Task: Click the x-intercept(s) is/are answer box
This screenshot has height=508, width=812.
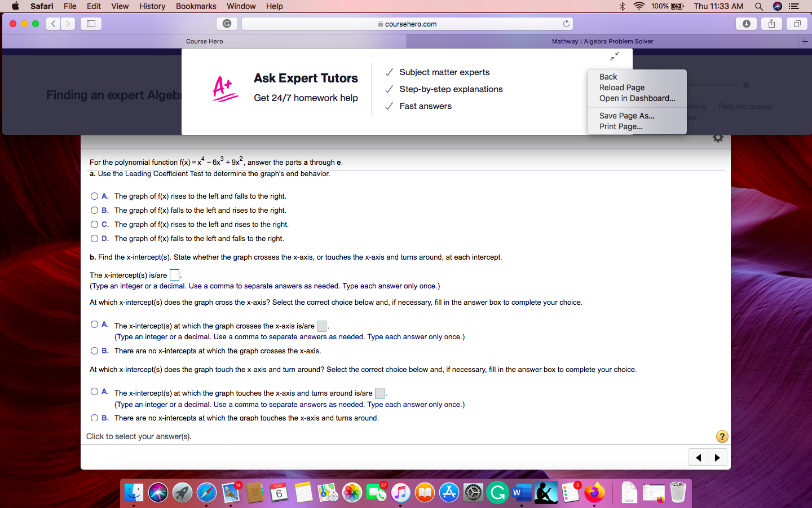Action: coord(175,275)
